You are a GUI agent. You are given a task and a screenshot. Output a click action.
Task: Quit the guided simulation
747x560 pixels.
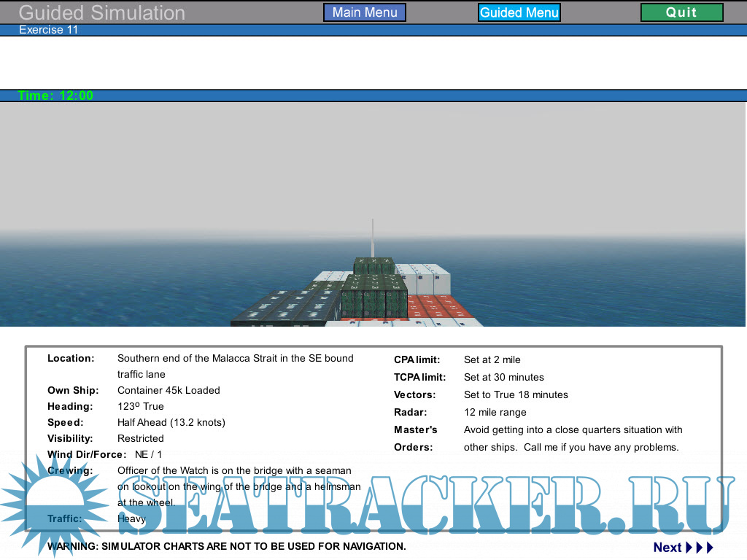(681, 12)
